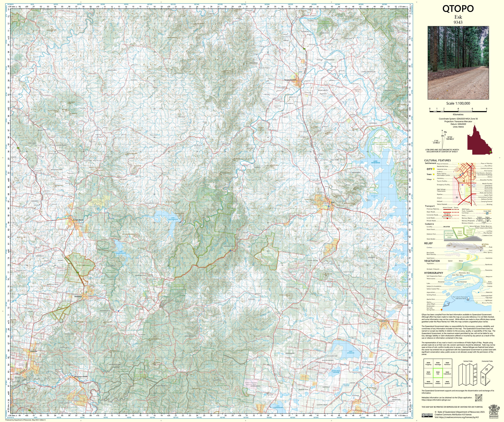
Task: Select the 9242 Toowoomba adjoining sheet cell
Action: click(428, 382)
